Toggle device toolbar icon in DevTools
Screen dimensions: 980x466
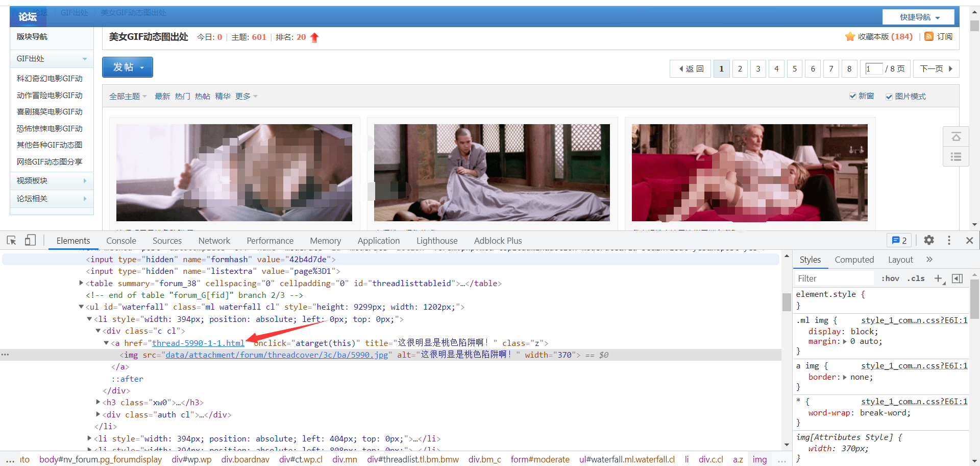point(30,240)
